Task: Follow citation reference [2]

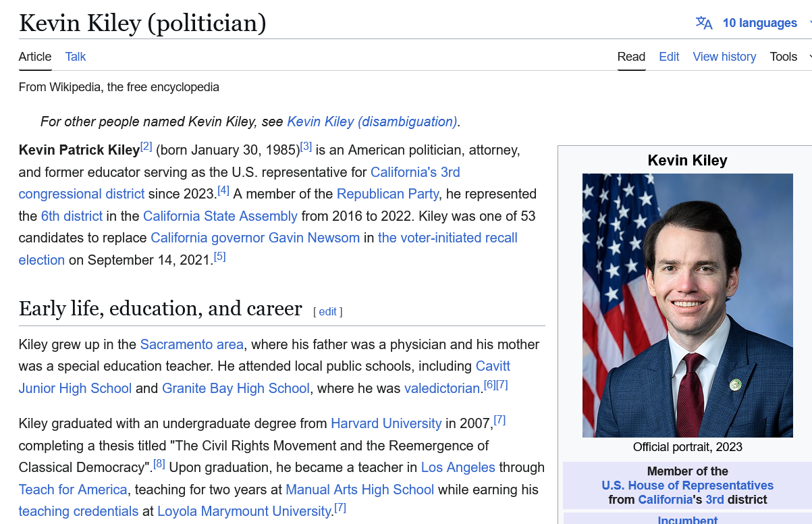Action: pos(146,147)
